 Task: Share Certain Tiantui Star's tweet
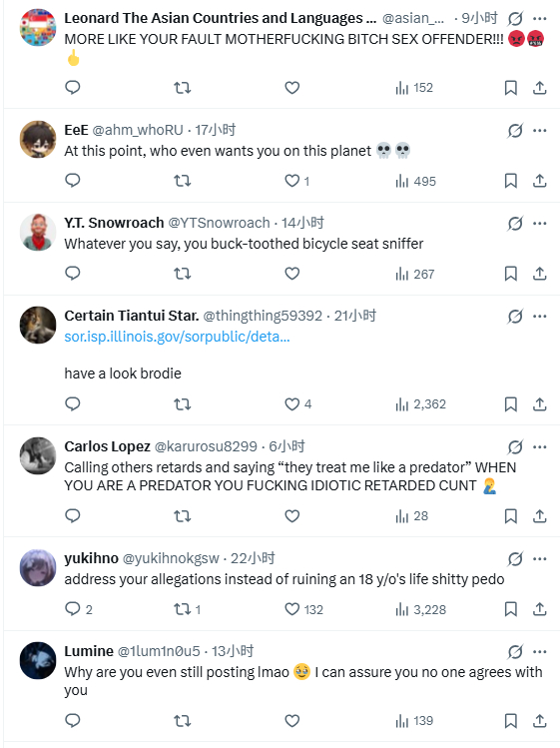coord(539,404)
